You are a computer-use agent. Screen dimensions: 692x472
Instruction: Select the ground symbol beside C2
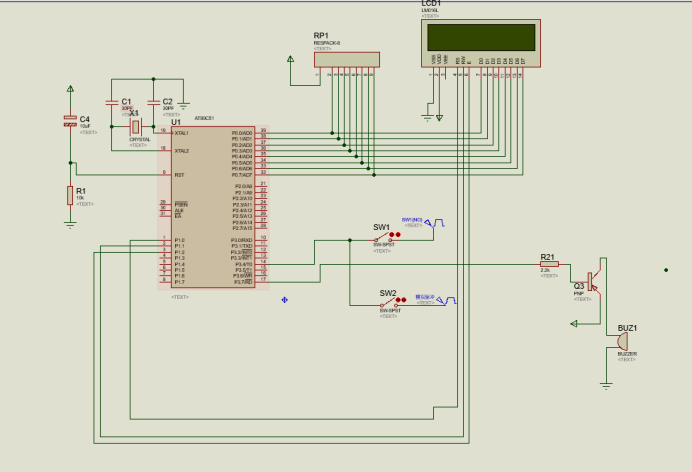[x=184, y=106]
